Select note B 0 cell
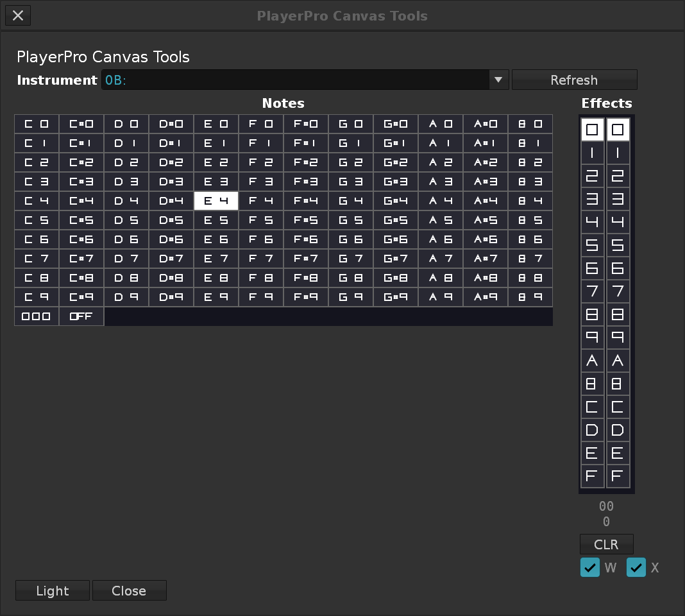The image size is (685, 616). point(530,124)
